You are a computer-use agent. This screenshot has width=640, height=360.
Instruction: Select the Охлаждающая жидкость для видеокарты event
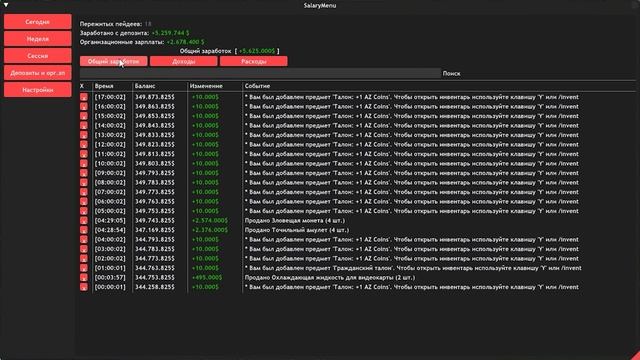(x=330, y=278)
